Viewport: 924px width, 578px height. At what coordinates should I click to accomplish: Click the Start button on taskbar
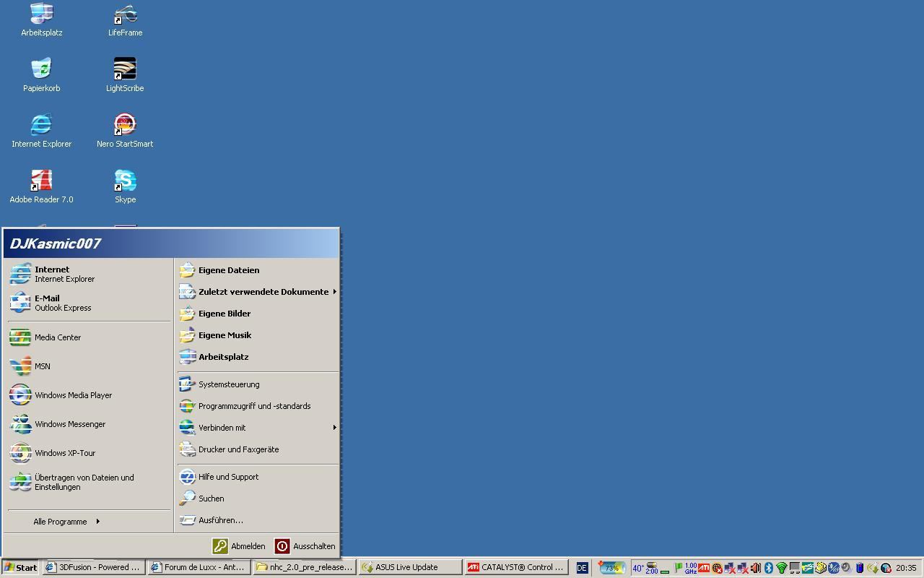tap(20, 567)
